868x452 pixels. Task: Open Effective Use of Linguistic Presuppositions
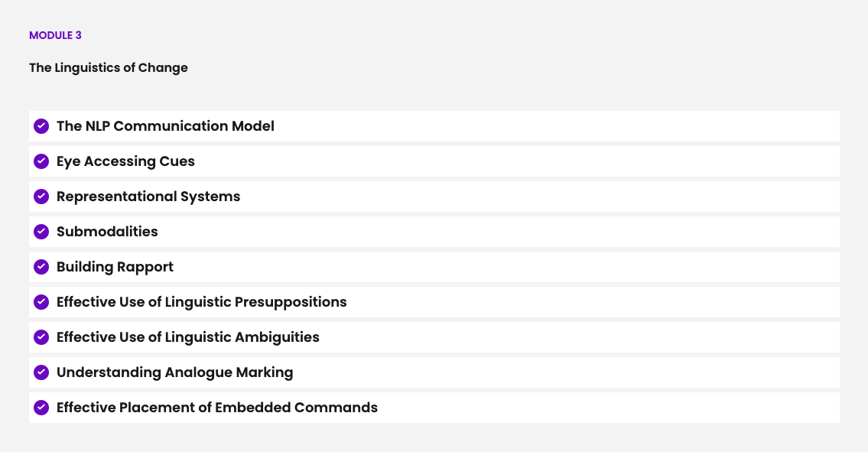[201, 302]
